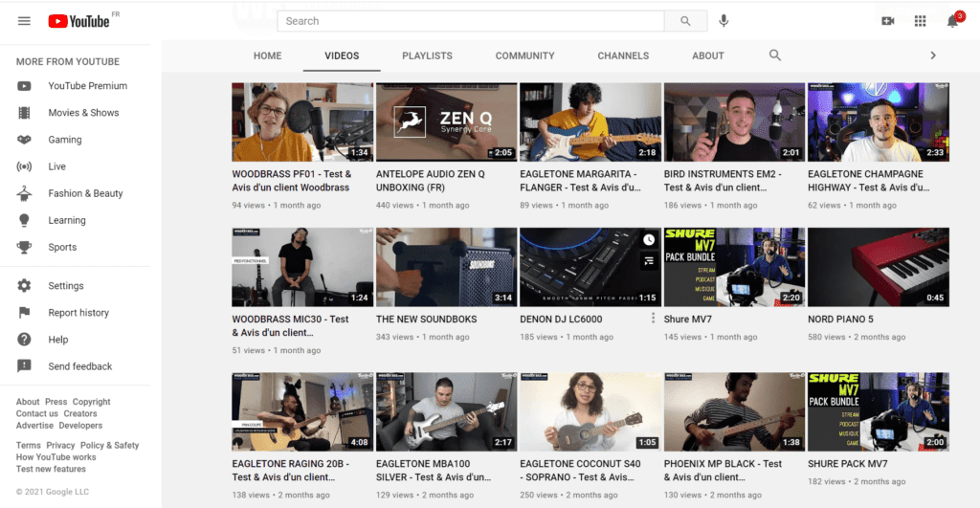
Task: Add DENON DJ LC6000 to Watch later
Action: point(650,240)
